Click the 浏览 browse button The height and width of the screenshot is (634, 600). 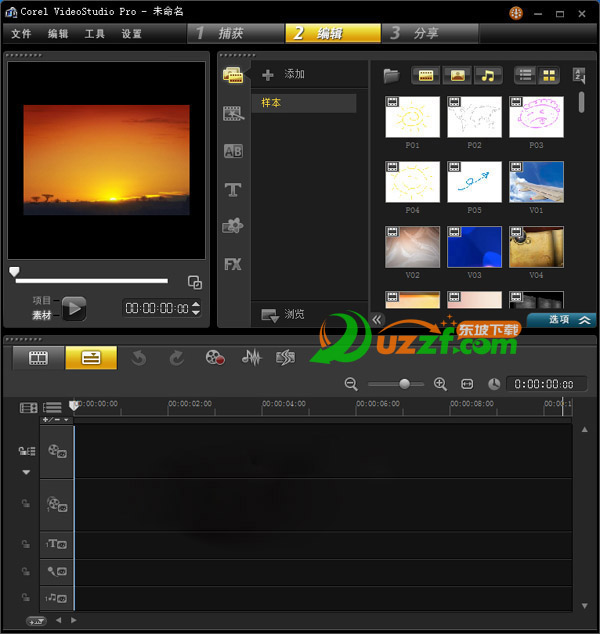pyautogui.click(x=284, y=314)
